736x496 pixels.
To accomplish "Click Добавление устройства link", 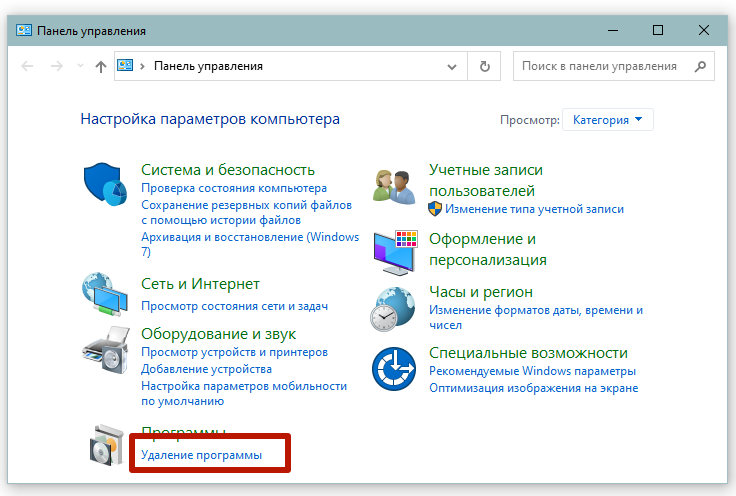I will [207, 369].
